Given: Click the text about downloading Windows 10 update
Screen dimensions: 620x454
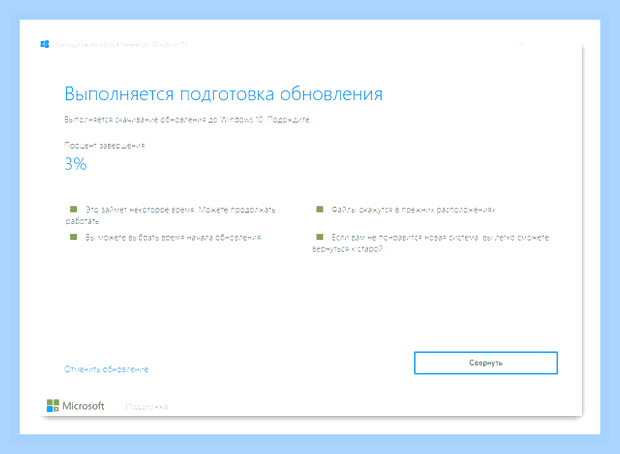Looking at the screenshot, I should click(187, 119).
